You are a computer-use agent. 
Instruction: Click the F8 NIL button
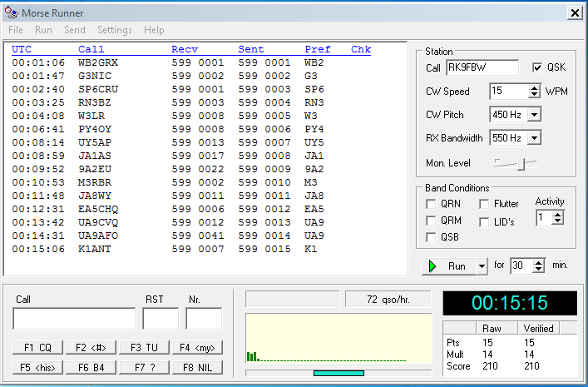(x=196, y=367)
